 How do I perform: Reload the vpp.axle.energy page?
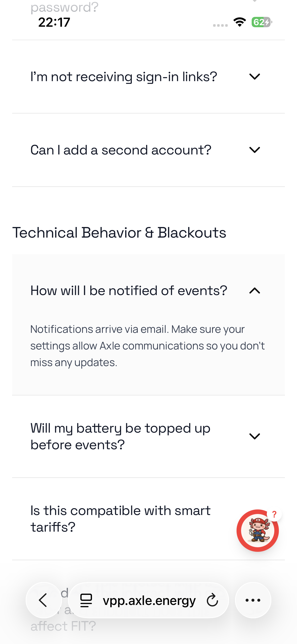212,600
